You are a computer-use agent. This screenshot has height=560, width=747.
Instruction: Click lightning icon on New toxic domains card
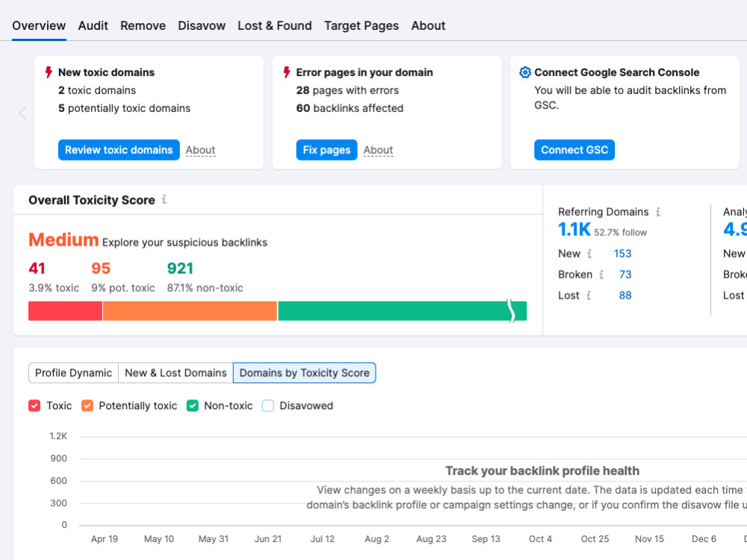(48, 72)
